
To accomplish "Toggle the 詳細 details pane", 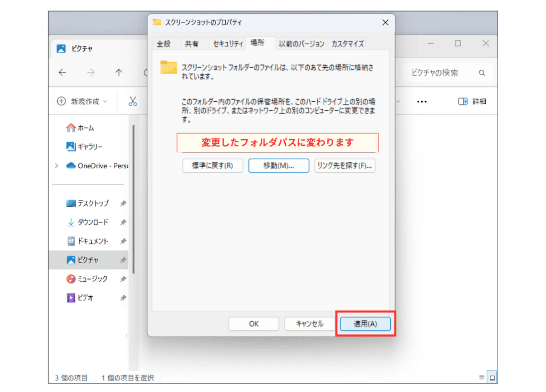I will [x=471, y=101].
